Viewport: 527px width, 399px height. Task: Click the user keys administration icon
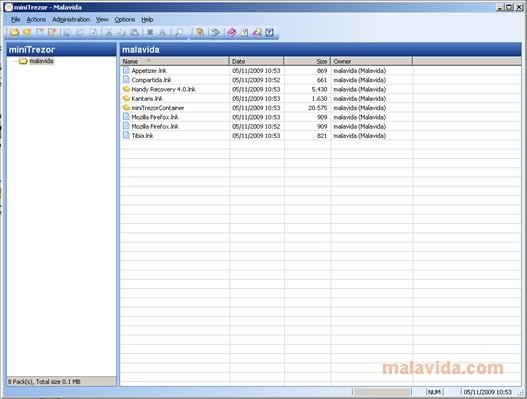[x=200, y=32]
